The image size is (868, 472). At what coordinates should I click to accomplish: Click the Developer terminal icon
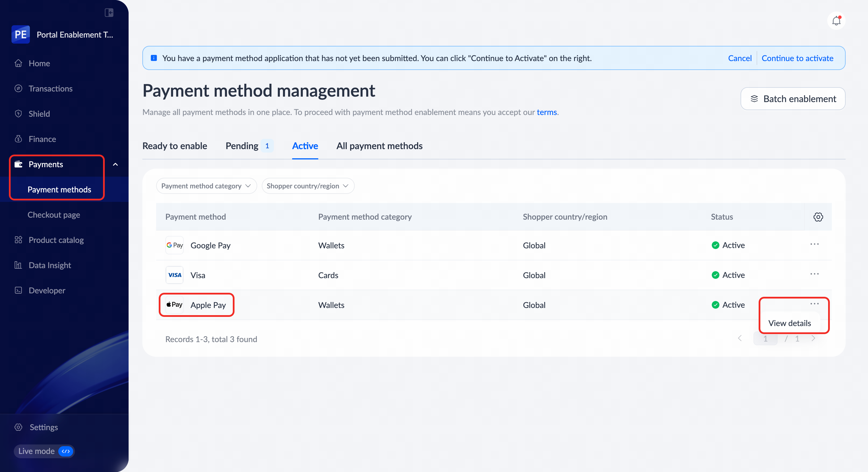(19, 290)
